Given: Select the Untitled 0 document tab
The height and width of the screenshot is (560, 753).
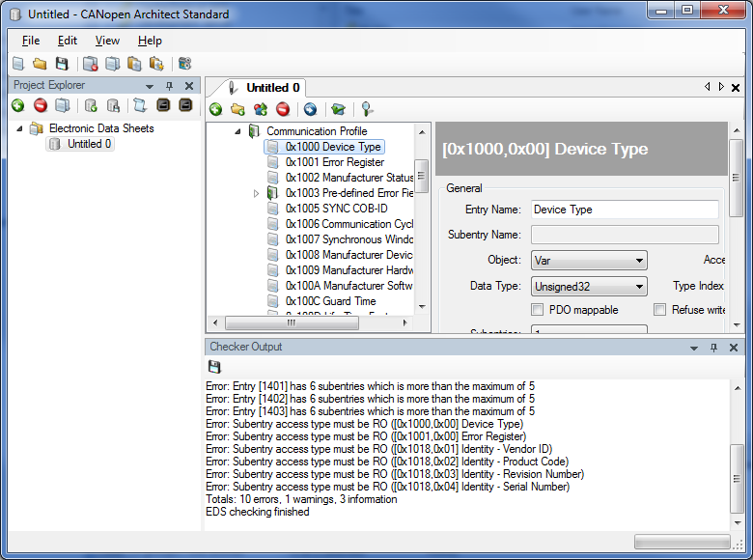Looking at the screenshot, I should pos(273,88).
